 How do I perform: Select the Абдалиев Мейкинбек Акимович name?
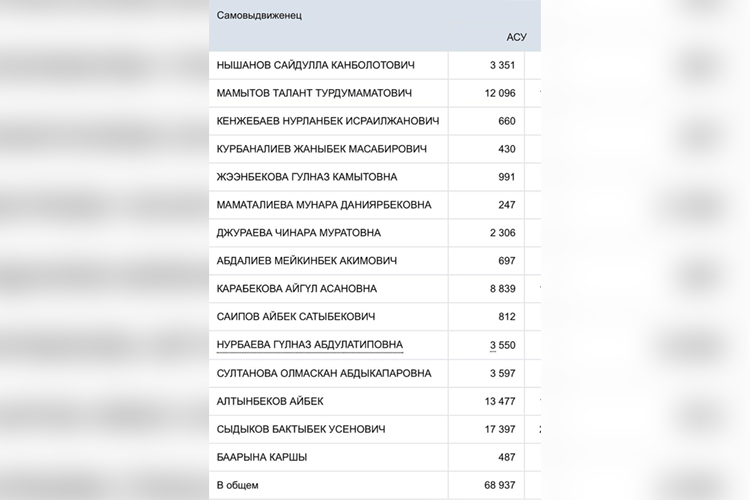click(x=307, y=261)
